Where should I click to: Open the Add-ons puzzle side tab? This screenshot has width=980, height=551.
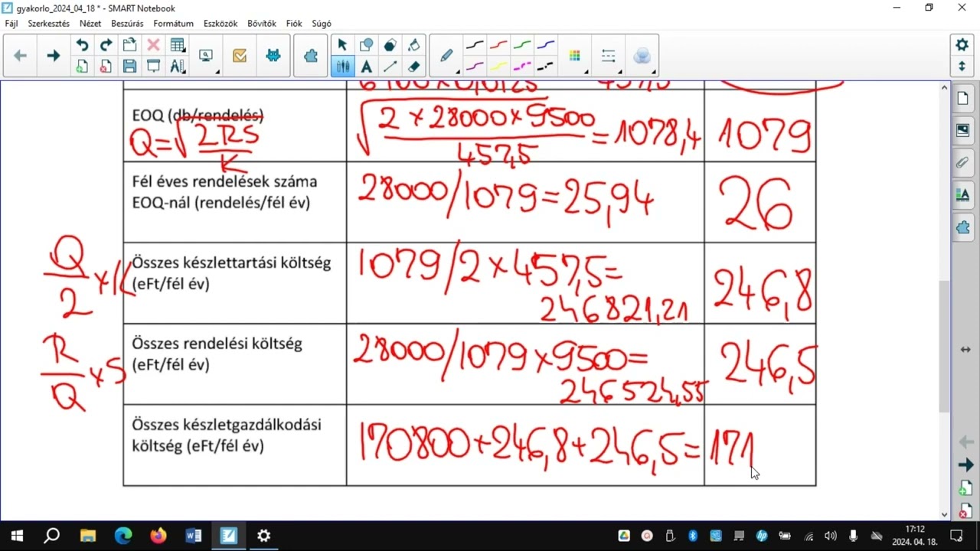(x=963, y=227)
